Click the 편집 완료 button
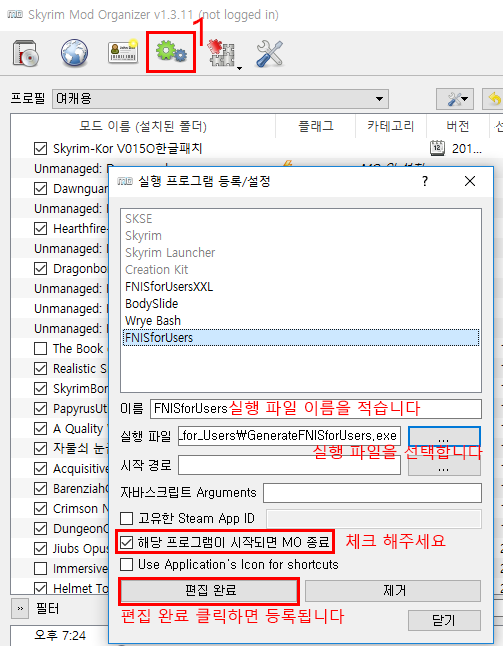 [x=210, y=590]
